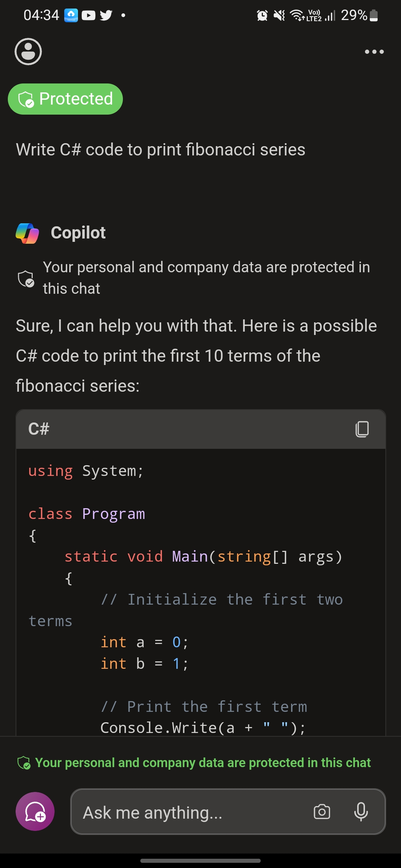
Task: Select the user prompt about fibonacci series
Action: point(160,150)
